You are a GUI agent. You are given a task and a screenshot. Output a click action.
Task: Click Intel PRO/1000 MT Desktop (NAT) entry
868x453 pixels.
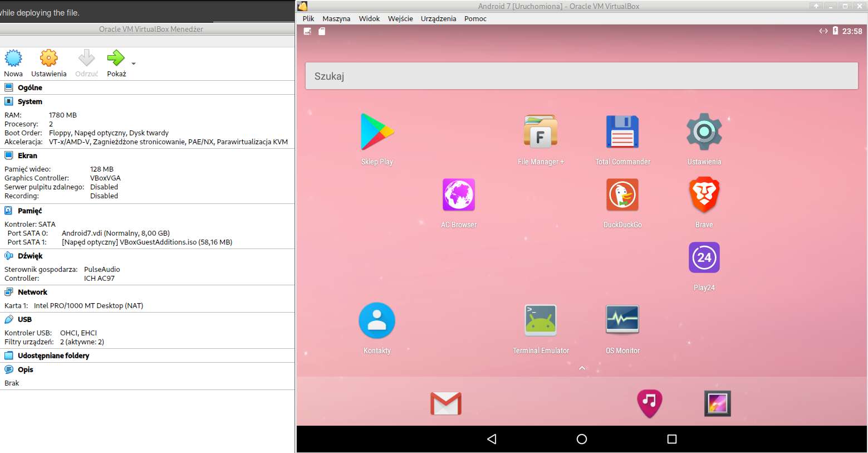pos(89,305)
